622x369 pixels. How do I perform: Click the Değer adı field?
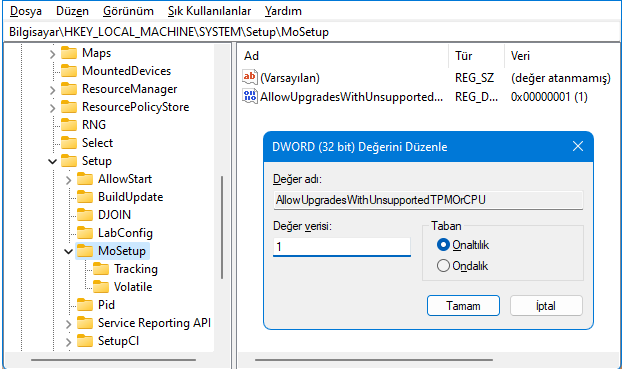click(x=428, y=200)
